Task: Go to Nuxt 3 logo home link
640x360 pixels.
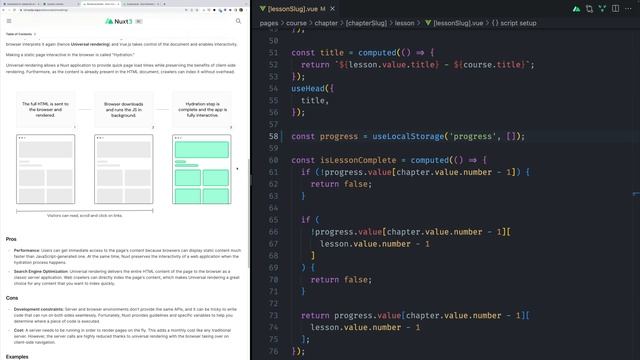Action: [x=119, y=21]
